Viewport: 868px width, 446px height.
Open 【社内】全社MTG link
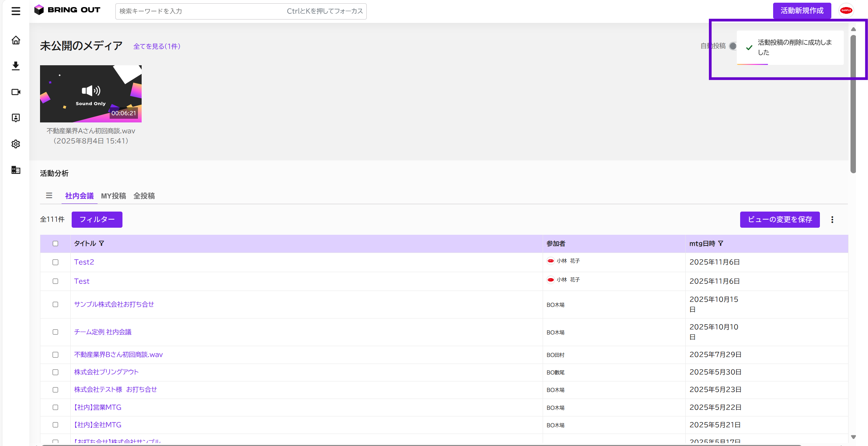tap(97, 425)
